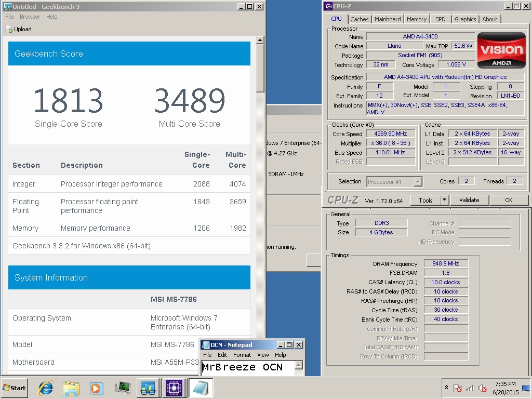Select the CPU tab in CPU-Z

pos(336,19)
